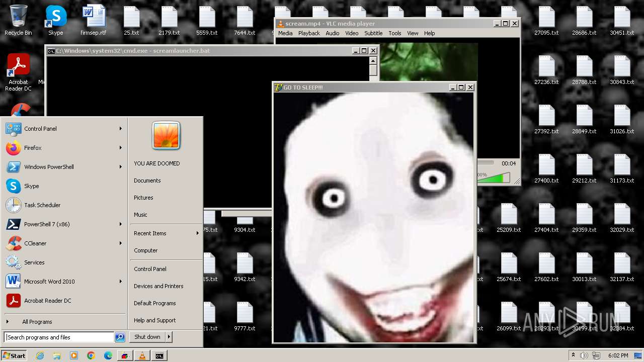This screenshot has height=362, width=644.
Task: Expand the Recent Items submenu
Action: [x=166, y=233]
